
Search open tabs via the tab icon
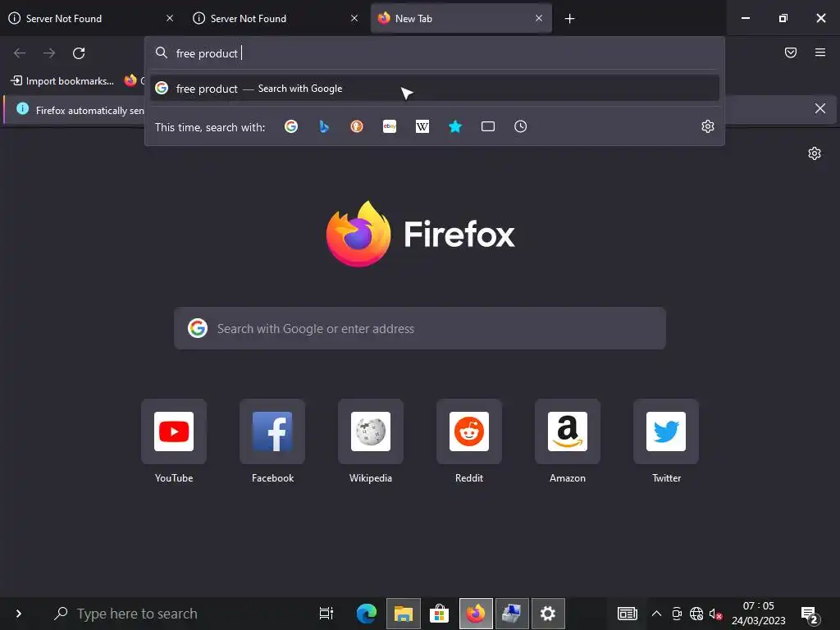coord(487,126)
